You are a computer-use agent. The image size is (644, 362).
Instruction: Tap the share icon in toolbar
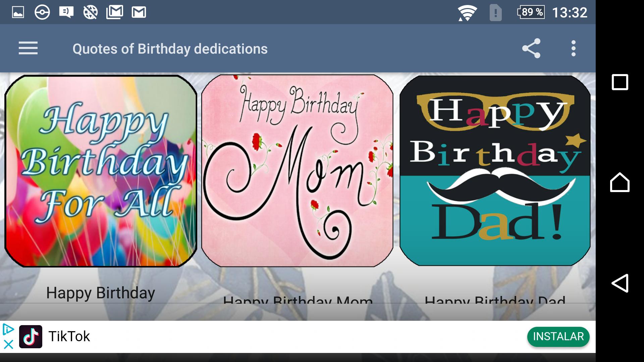click(531, 48)
